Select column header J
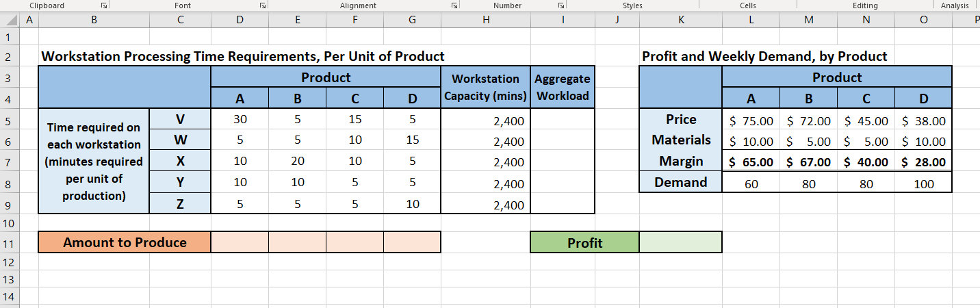Viewport: 980px width, 308px height. coord(617,20)
